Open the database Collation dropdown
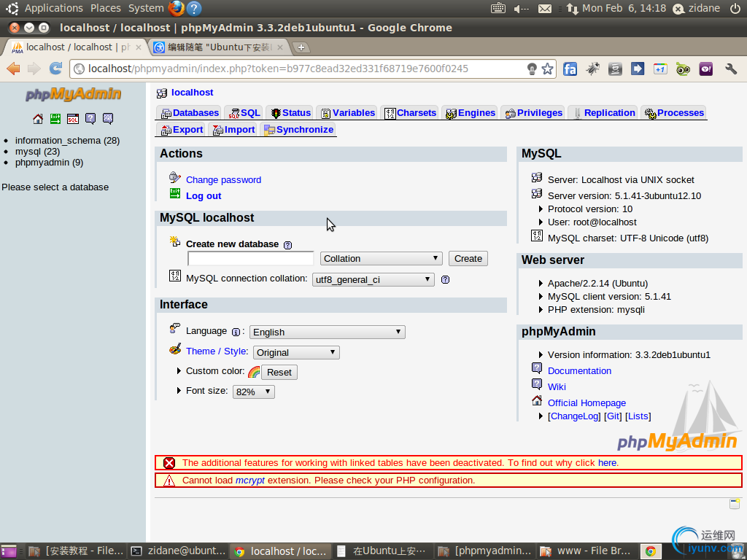 (381, 259)
